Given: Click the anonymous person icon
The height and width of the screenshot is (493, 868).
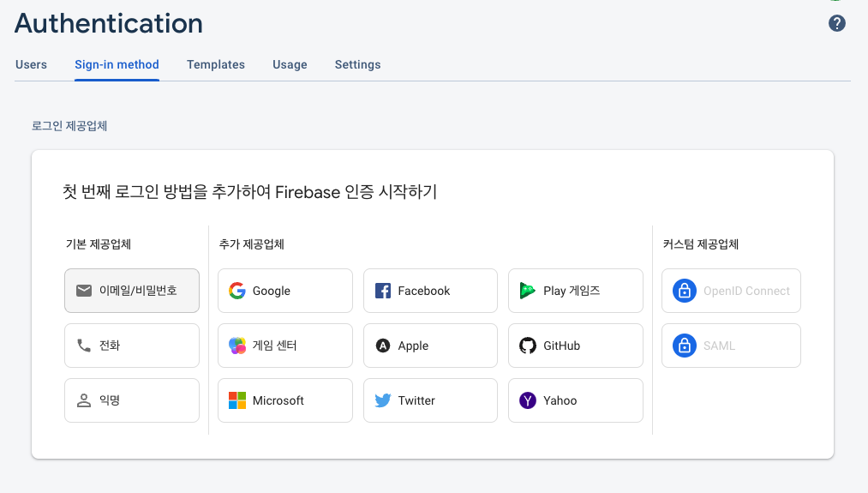Looking at the screenshot, I should [x=84, y=400].
